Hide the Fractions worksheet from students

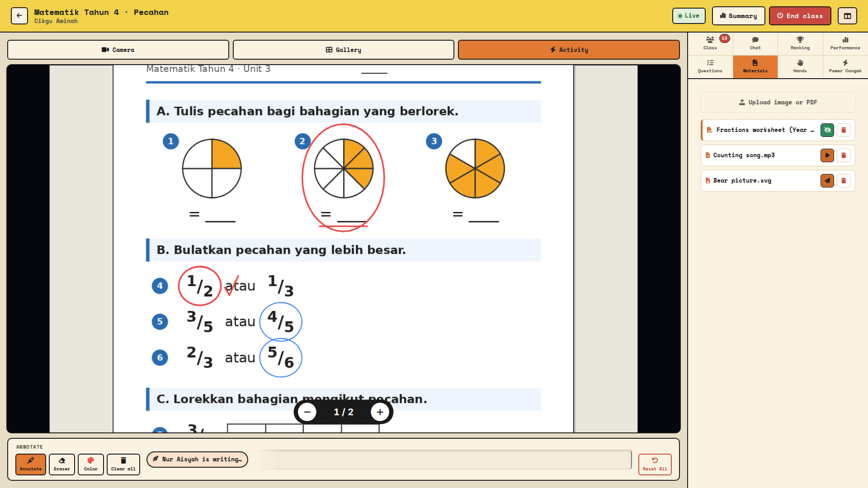(x=827, y=130)
